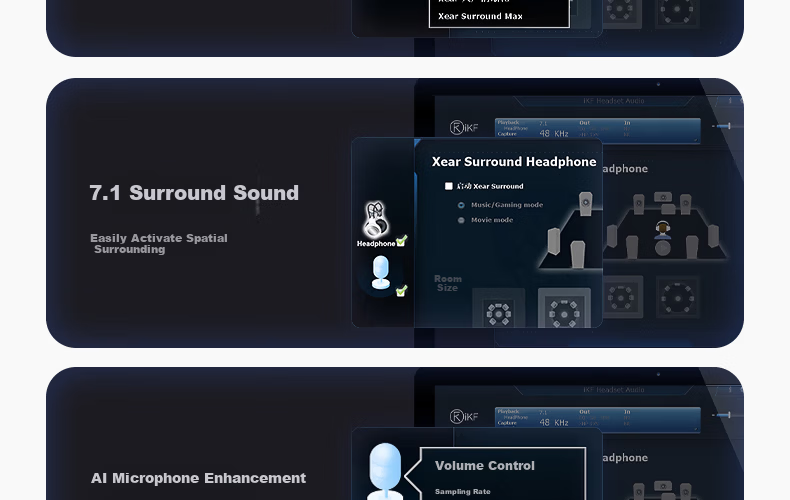Screen dimensions: 790x500
Task: Click the Room Size label
Action: point(447,283)
